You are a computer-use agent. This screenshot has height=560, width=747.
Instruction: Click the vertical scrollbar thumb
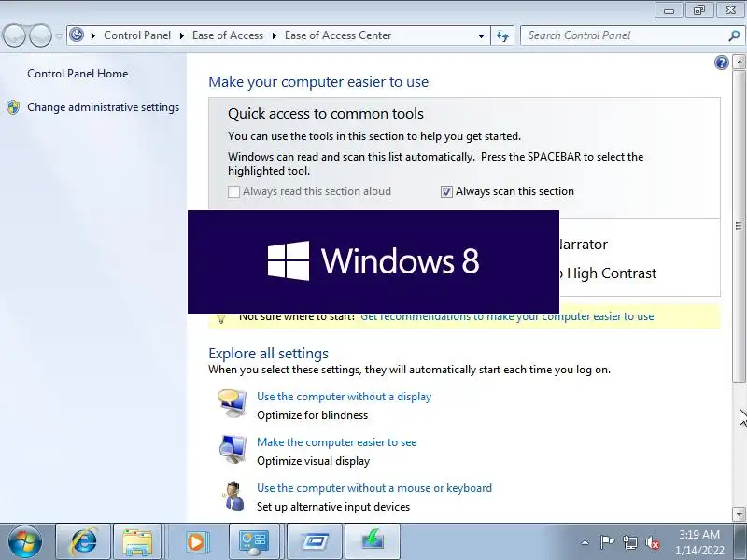pos(739,226)
